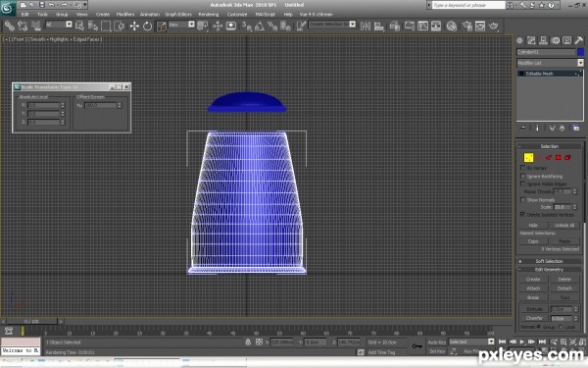Click the Unhide All button
588x368 pixels.
click(x=564, y=226)
